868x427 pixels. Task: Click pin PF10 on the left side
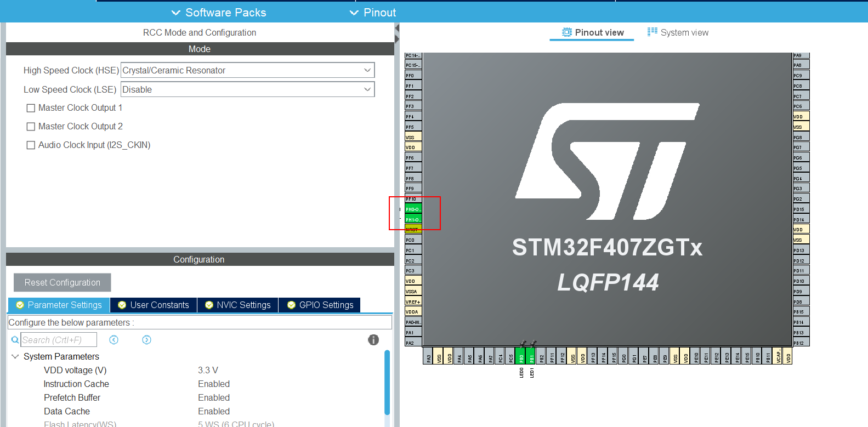coord(413,198)
